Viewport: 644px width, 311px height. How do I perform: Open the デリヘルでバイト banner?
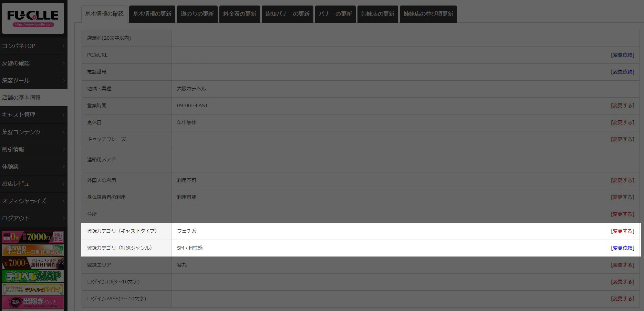point(33,289)
